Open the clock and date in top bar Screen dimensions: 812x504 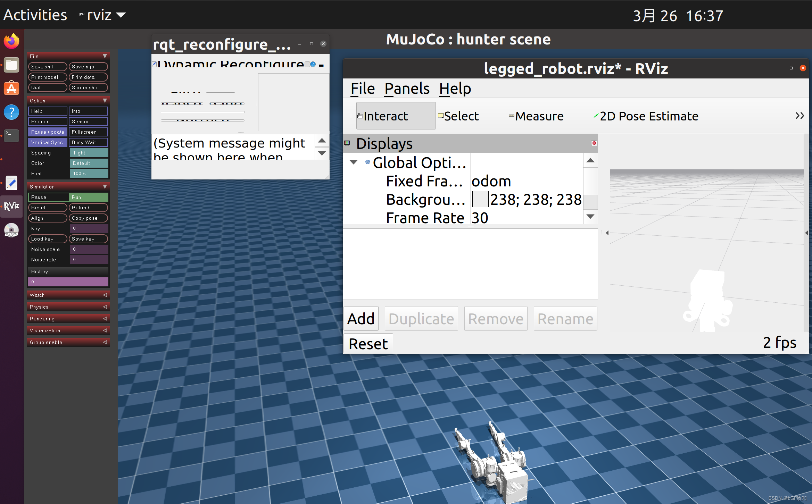[x=678, y=16]
